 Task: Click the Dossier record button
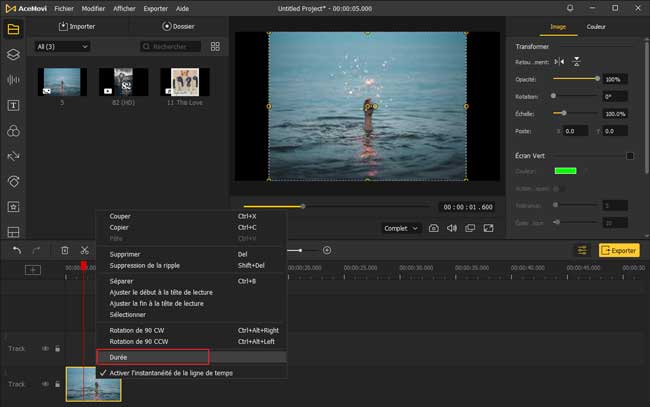[178, 27]
